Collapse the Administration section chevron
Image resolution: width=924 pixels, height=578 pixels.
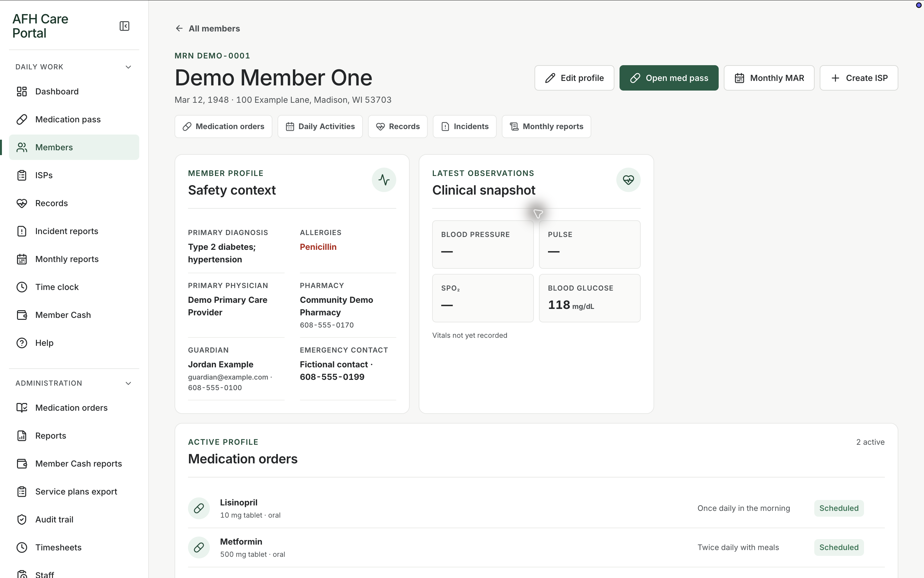pyautogui.click(x=128, y=383)
